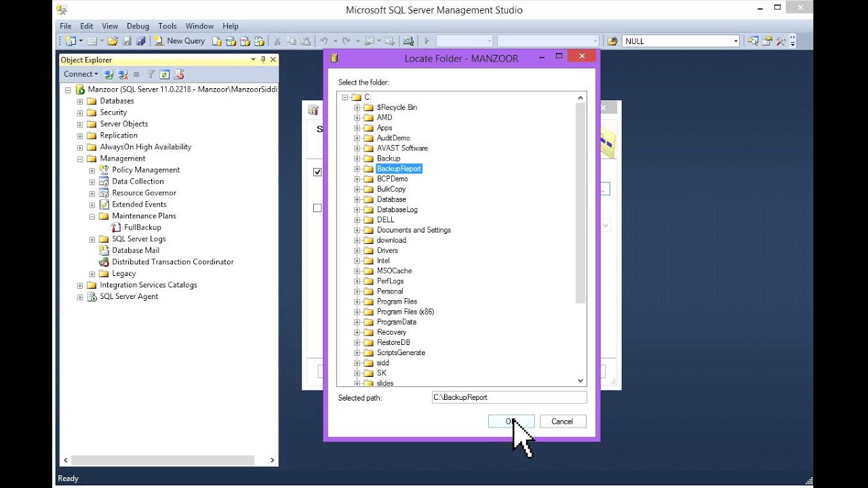
Task: Click the Copy icon in the toolbar
Action: pyautogui.click(x=292, y=41)
